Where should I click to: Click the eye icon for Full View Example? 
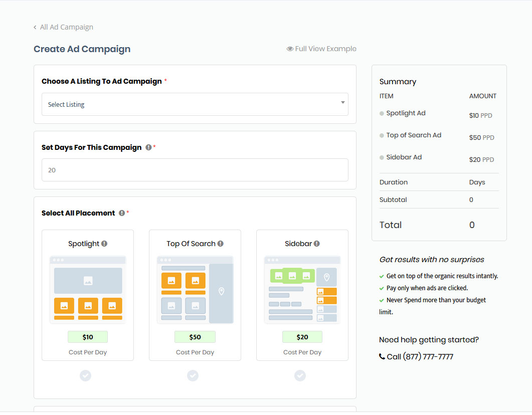tap(290, 49)
